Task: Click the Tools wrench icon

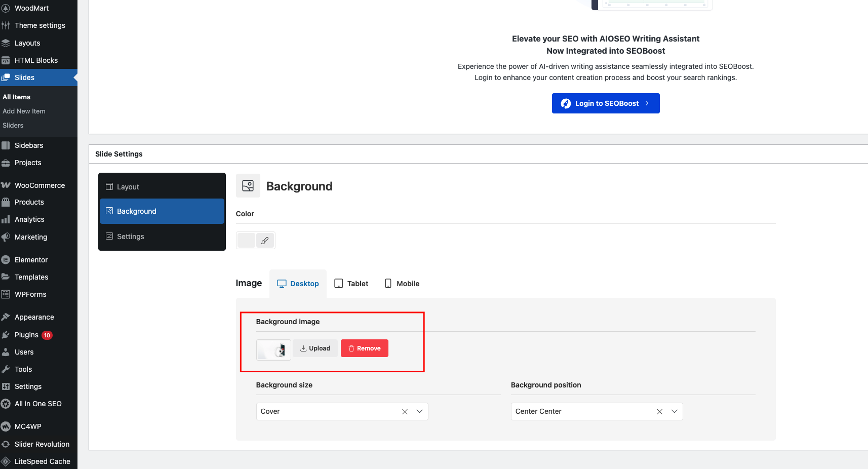Action: pos(6,369)
